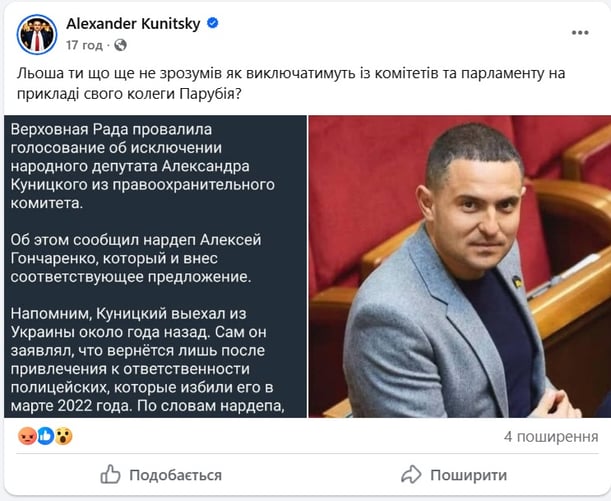The image size is (611, 501).
Task: Click the paragraph starting with Напомним, Куницкий
Action: (147, 360)
